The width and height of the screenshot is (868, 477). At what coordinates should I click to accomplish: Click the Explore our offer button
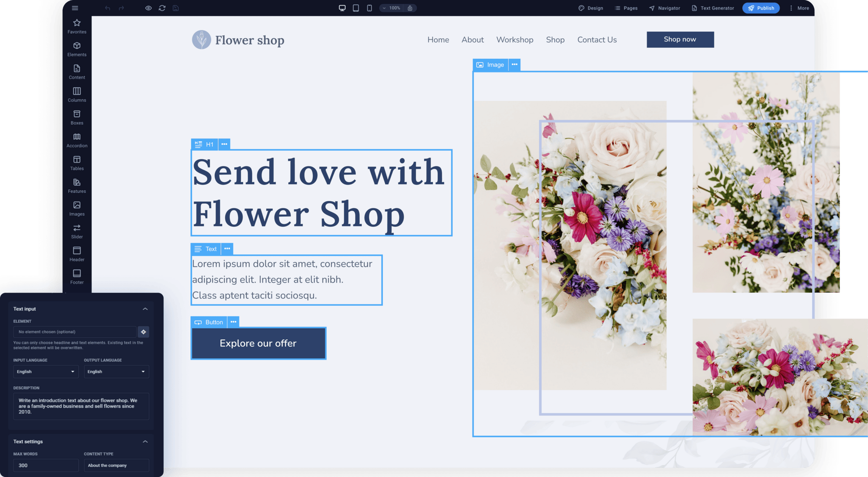tap(258, 343)
